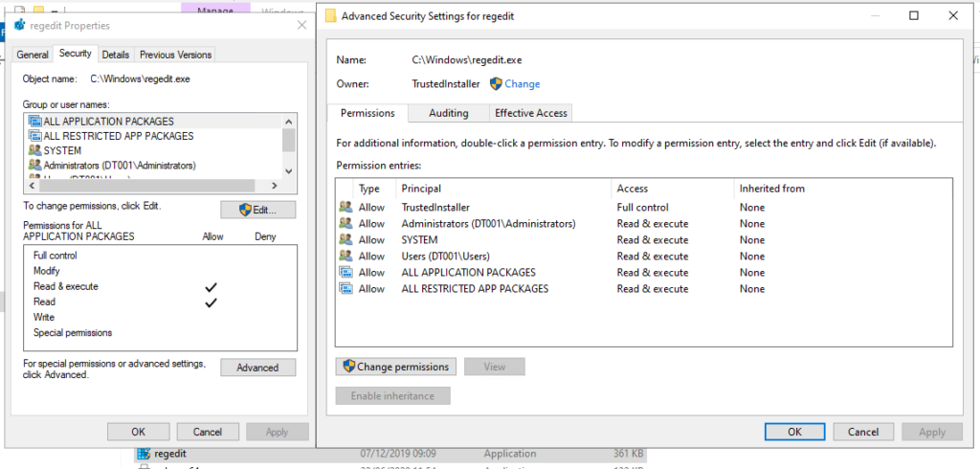
Task: Open the Previous Versions tab
Action: [175, 55]
